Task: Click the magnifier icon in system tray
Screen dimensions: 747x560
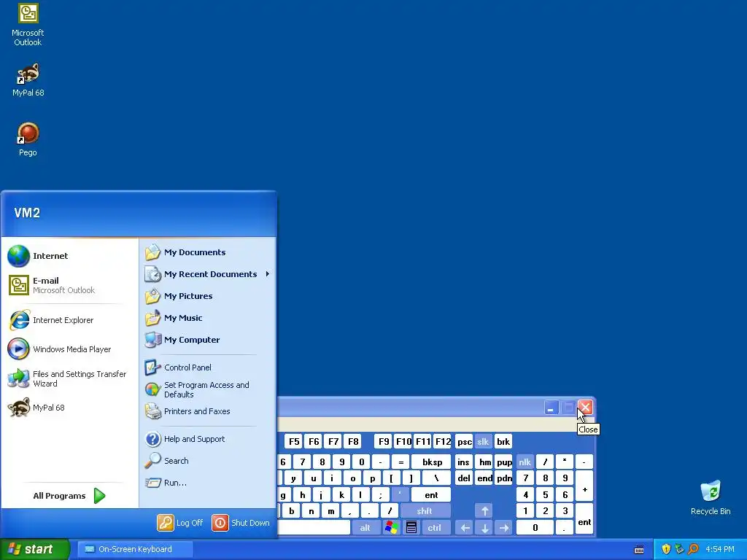Action: (x=693, y=549)
